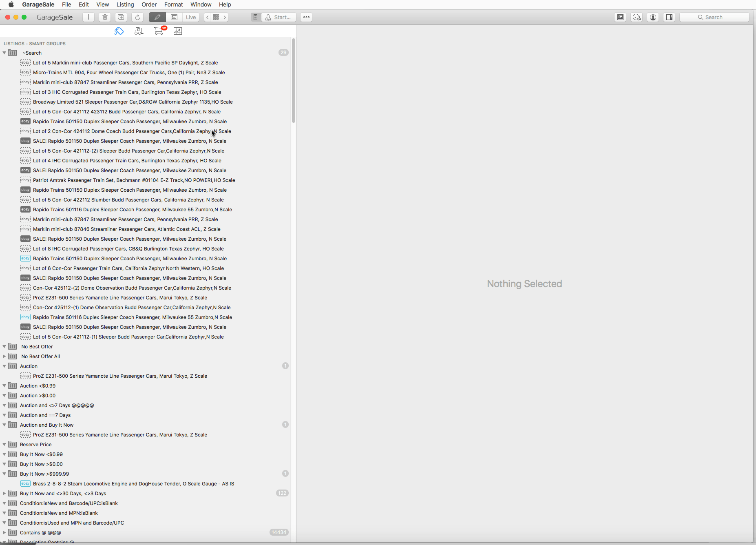Viewport: 756px width, 545px height.
Task: Click the 14434 count badge
Action: [x=279, y=532]
